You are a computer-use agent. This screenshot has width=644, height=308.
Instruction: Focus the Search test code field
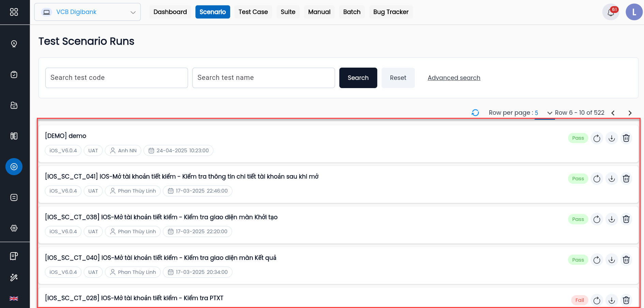point(117,78)
